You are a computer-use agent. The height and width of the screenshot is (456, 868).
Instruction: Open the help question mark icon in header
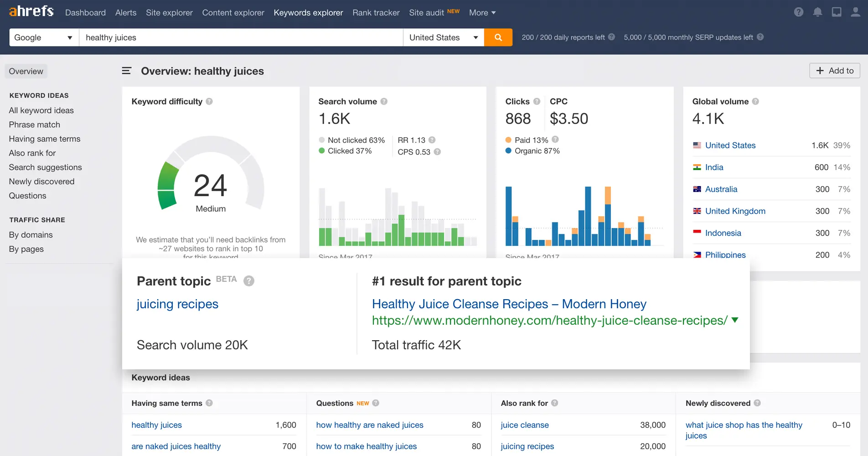tap(798, 12)
